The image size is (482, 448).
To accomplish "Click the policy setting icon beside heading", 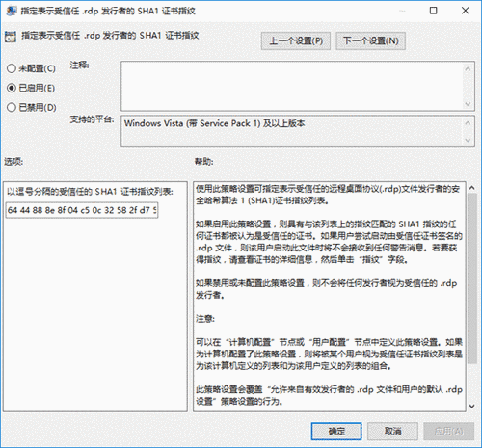I will coord(11,37).
